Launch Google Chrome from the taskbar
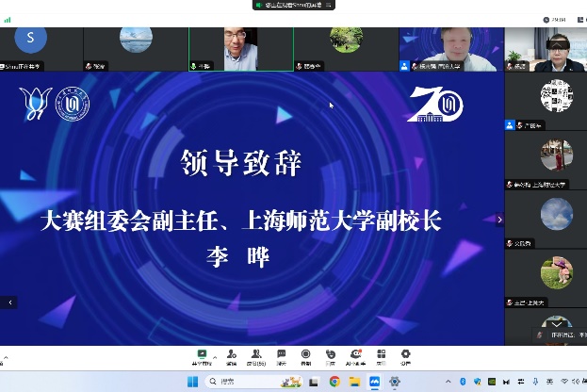Viewport: 587px width, 392px height. coord(334,382)
